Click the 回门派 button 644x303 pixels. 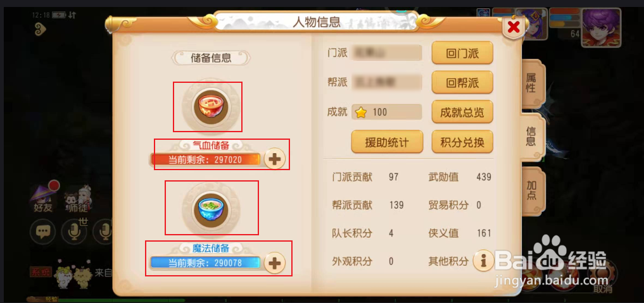tap(462, 53)
